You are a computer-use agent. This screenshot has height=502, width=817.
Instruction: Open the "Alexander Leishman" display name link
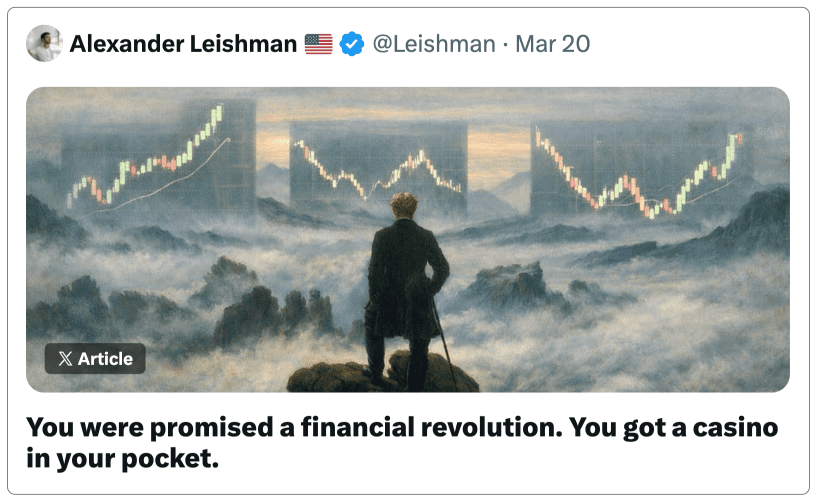click(x=183, y=44)
